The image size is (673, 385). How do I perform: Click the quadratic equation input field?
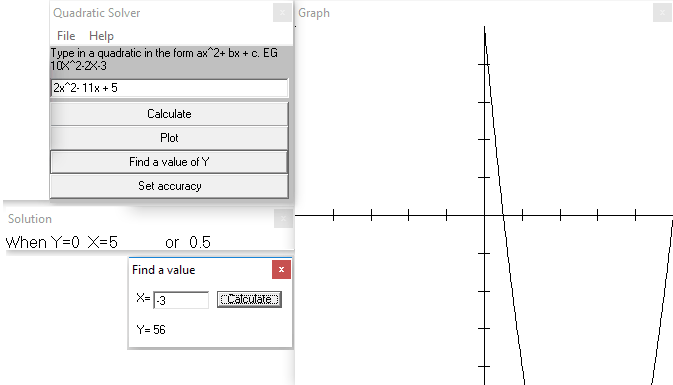[170, 88]
